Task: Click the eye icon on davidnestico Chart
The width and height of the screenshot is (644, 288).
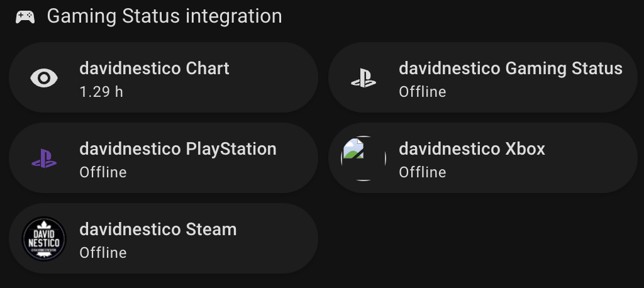Action: point(44,77)
